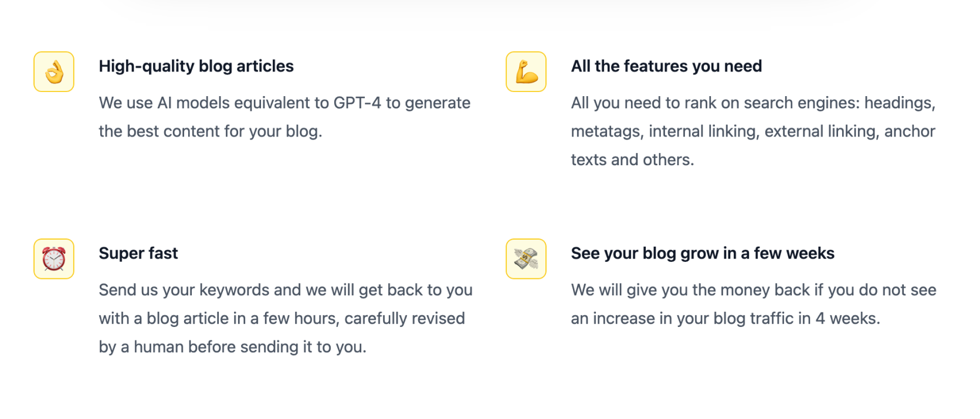Viewport: 980px width, 419px height.
Task: Click the flying money emoji icon
Action: coord(526,259)
